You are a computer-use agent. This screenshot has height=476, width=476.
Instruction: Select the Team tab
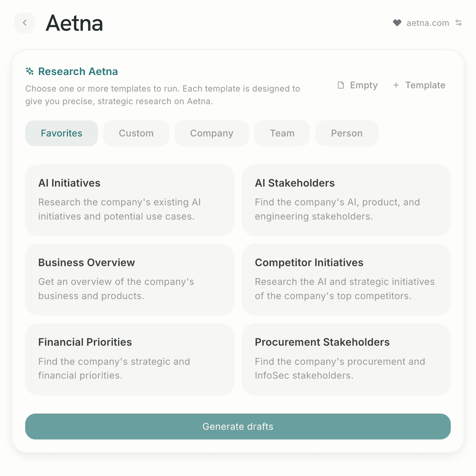click(x=282, y=133)
